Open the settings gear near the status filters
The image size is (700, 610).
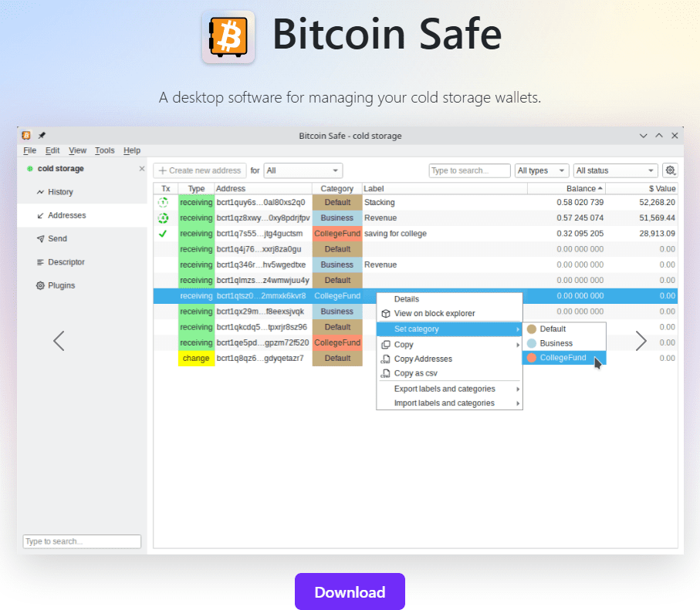pyautogui.click(x=670, y=170)
